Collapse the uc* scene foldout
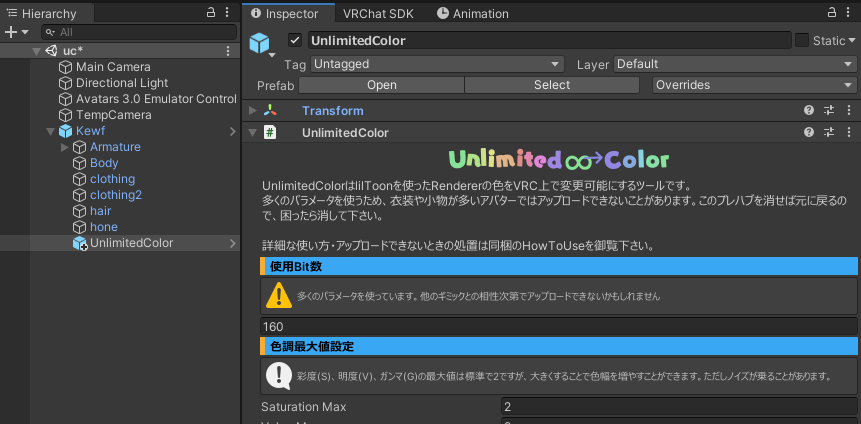Viewport: 861px width, 424px height. click(x=36, y=51)
